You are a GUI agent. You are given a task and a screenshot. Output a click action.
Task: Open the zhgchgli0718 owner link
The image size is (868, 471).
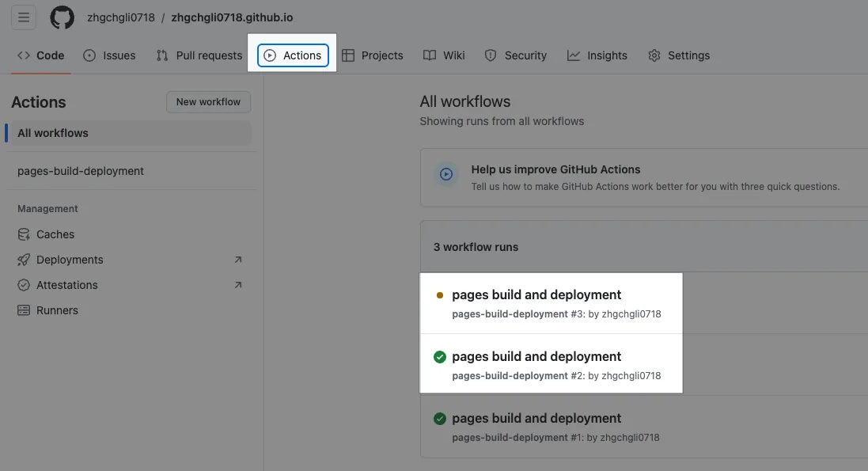[121, 17]
